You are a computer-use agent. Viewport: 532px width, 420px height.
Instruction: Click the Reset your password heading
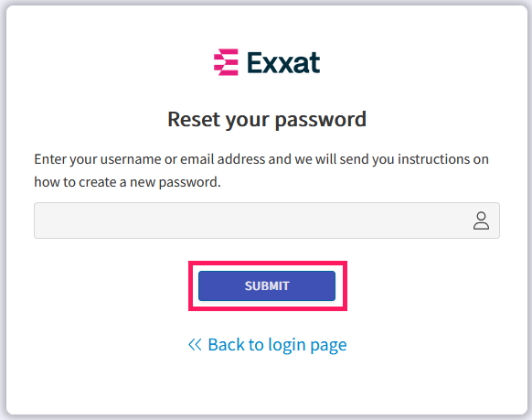coord(267,120)
